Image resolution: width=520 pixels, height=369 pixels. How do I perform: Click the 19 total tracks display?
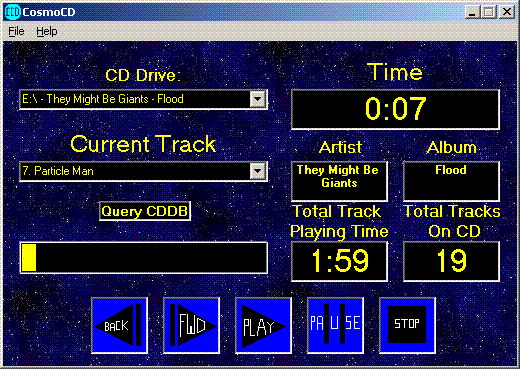click(451, 261)
